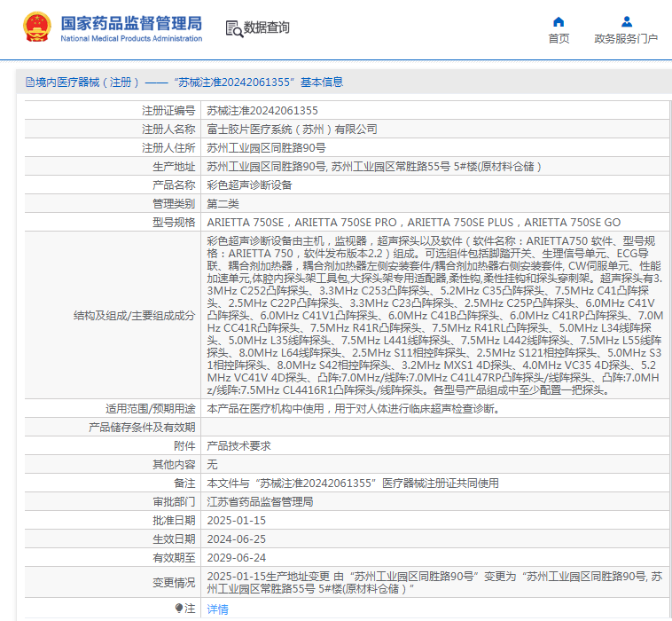Screen dimensions: 672x621
Task: Click the home house icon
Action: coord(559,21)
